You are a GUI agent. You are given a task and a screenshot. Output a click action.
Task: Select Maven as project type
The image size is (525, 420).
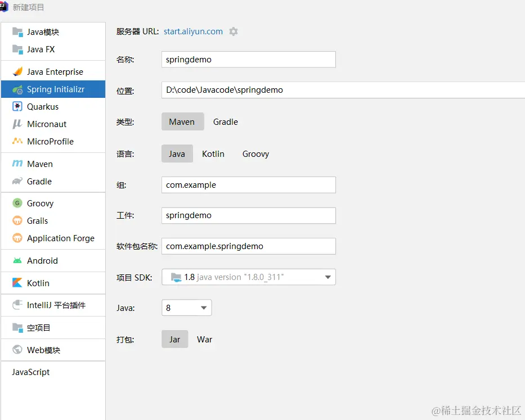tap(183, 121)
